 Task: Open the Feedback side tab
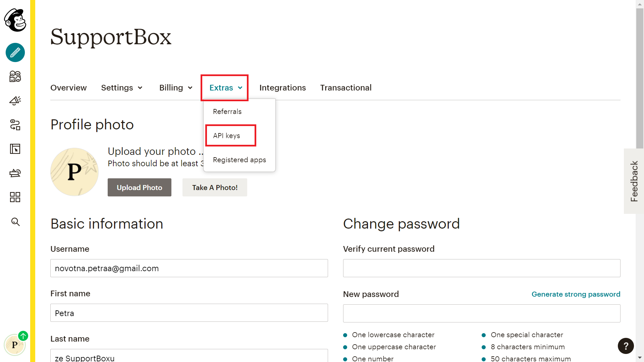click(634, 181)
